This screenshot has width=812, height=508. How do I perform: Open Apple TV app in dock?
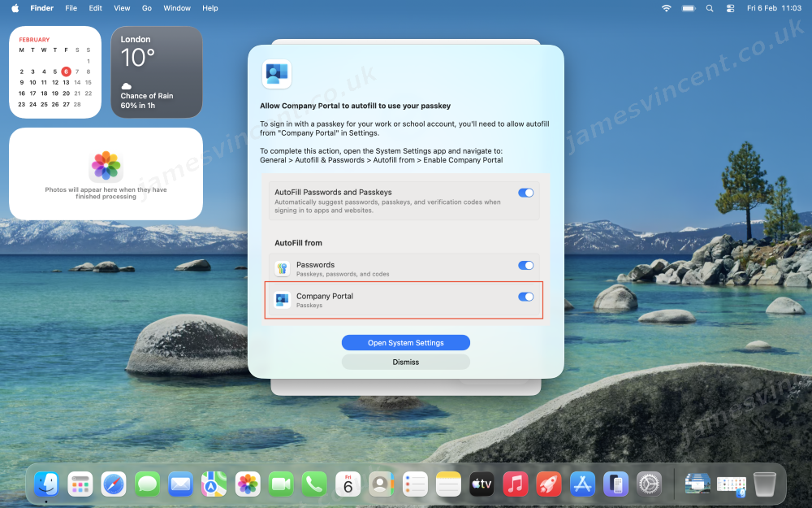coord(482,484)
